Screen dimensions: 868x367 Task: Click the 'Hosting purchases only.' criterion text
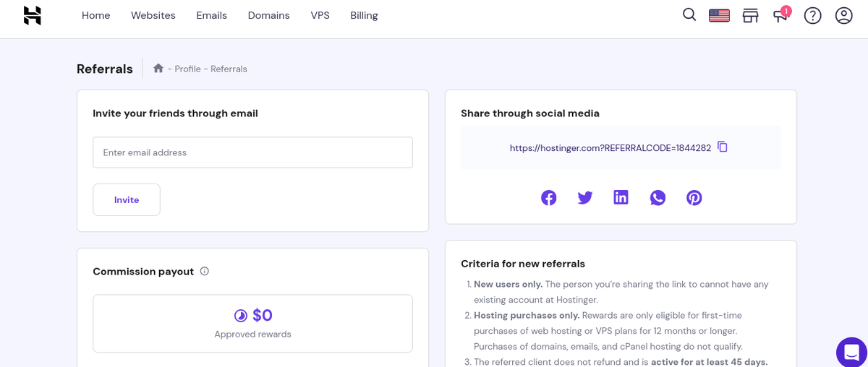tap(527, 315)
